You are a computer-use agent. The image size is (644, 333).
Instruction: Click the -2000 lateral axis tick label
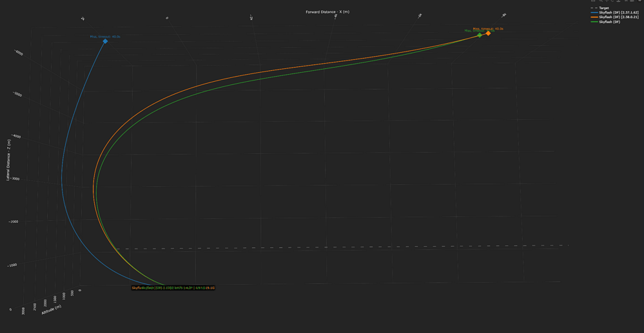13,222
